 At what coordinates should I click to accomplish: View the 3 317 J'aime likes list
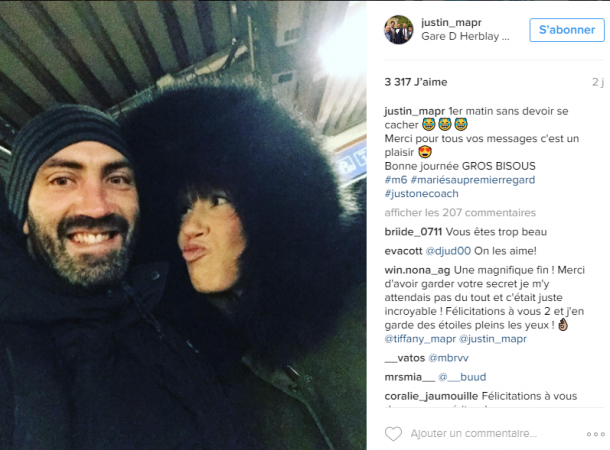[x=416, y=82]
